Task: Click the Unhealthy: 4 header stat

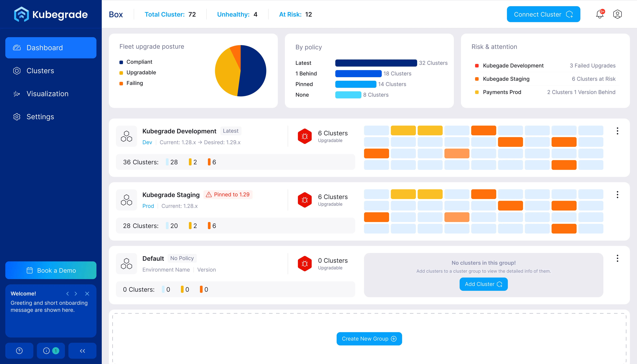Action: [237, 14]
